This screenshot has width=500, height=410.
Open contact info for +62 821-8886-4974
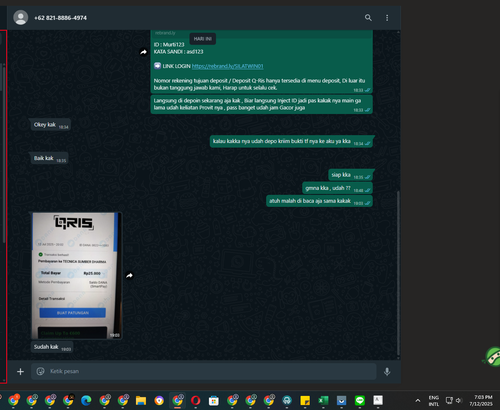pyautogui.click(x=60, y=18)
